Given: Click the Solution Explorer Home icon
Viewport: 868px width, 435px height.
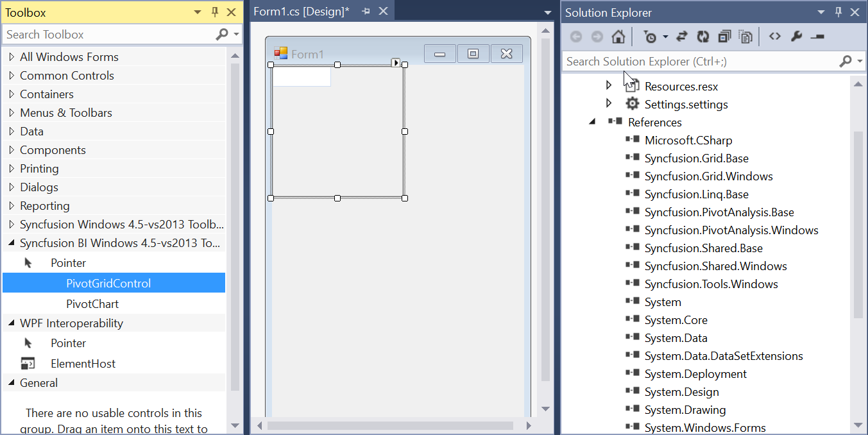Looking at the screenshot, I should coord(618,37).
